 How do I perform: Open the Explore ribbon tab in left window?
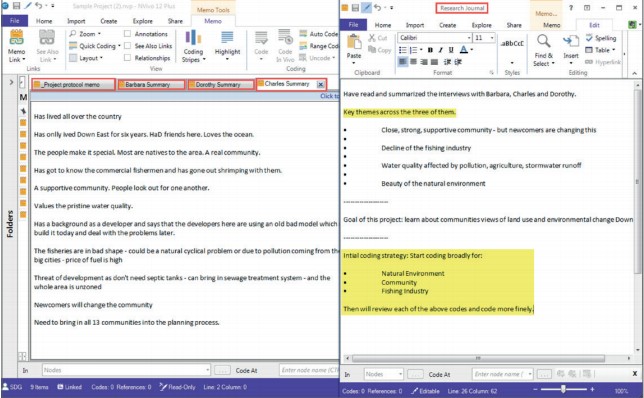(x=143, y=21)
